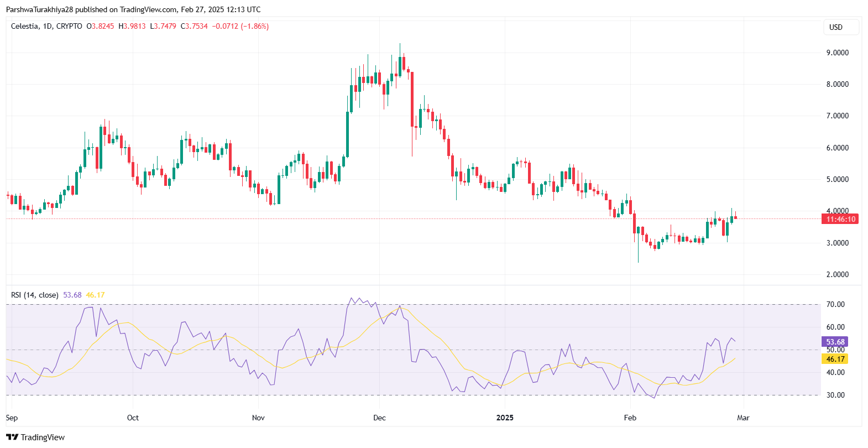
Task: Click the 40.00 RSI scale label
Action: pos(835,372)
